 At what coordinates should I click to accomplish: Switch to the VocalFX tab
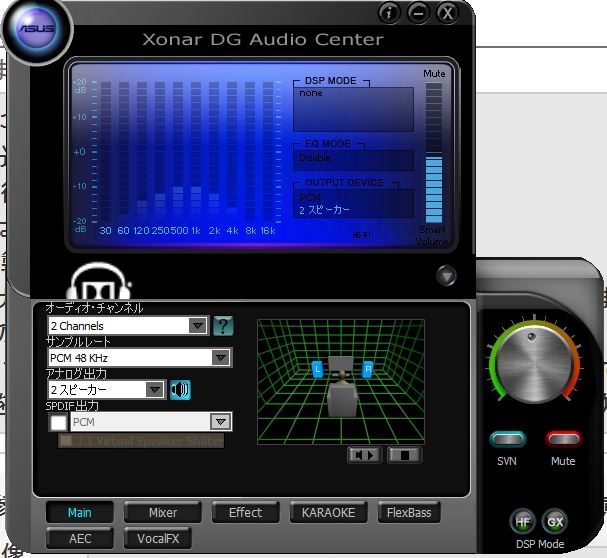[x=158, y=538]
